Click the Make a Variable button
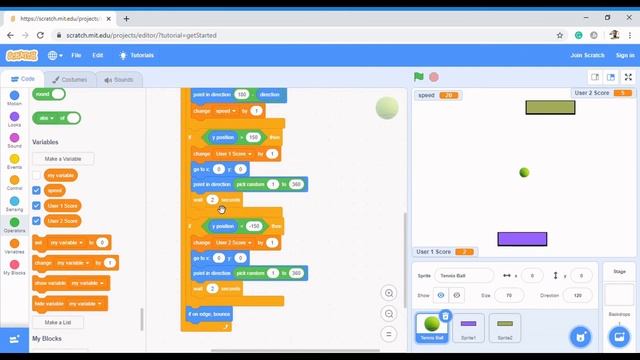Image resolution: width=640 pixels, height=360 pixels. point(63,159)
